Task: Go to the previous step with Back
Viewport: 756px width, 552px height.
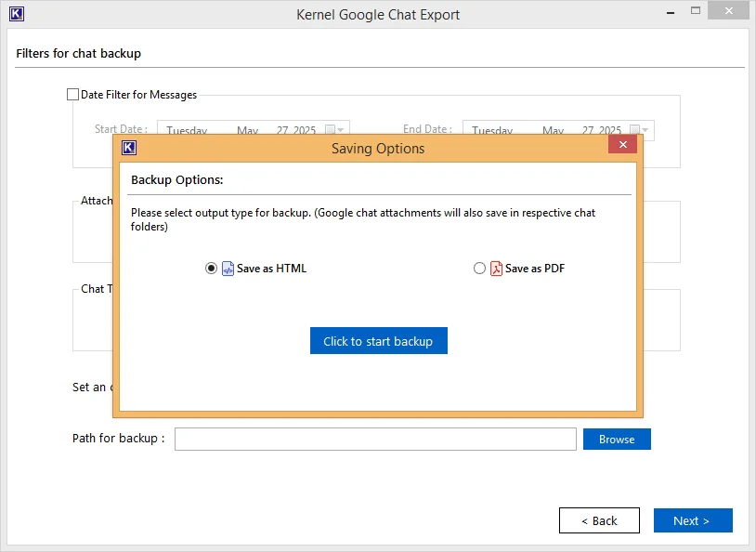Action: tap(599, 520)
